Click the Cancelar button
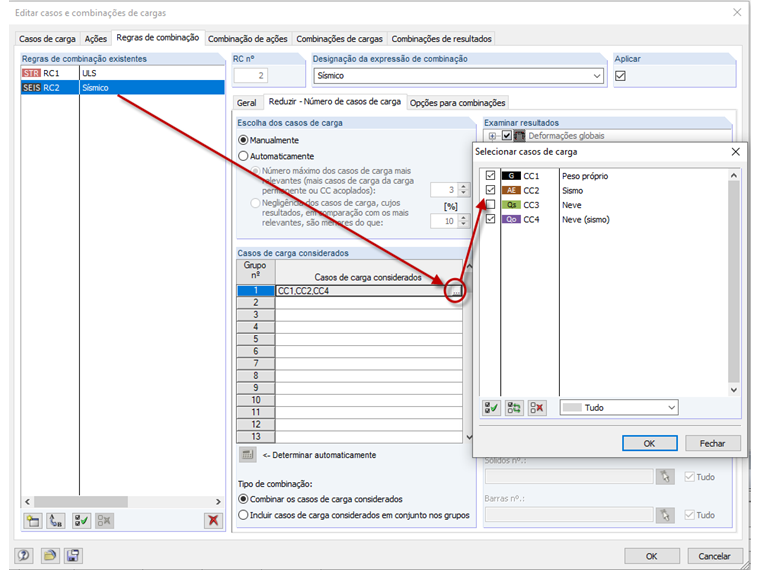Image resolution: width=760 pixels, height=570 pixels. point(714,556)
